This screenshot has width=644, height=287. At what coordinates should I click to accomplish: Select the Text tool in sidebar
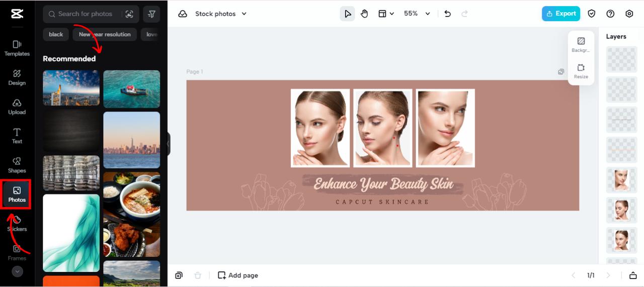click(17, 136)
